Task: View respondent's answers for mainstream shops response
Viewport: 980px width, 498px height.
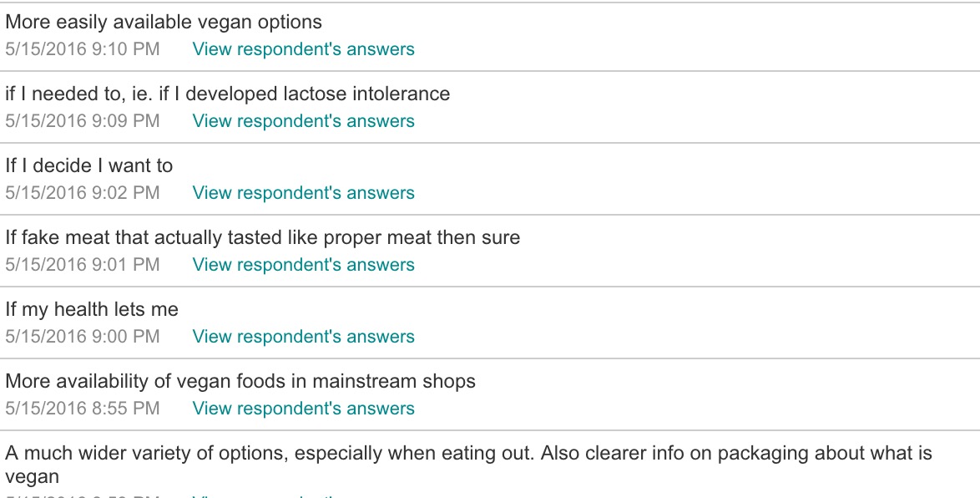Action: (x=303, y=409)
